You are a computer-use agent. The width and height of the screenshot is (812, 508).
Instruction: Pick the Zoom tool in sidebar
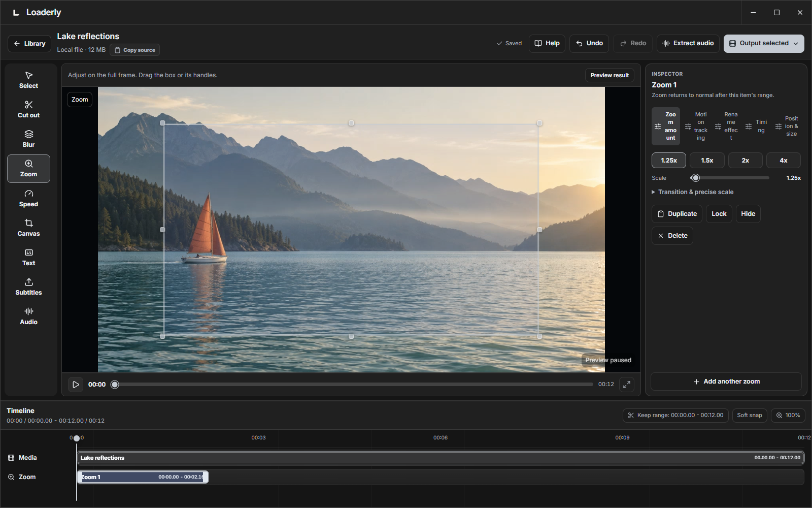[x=28, y=169]
